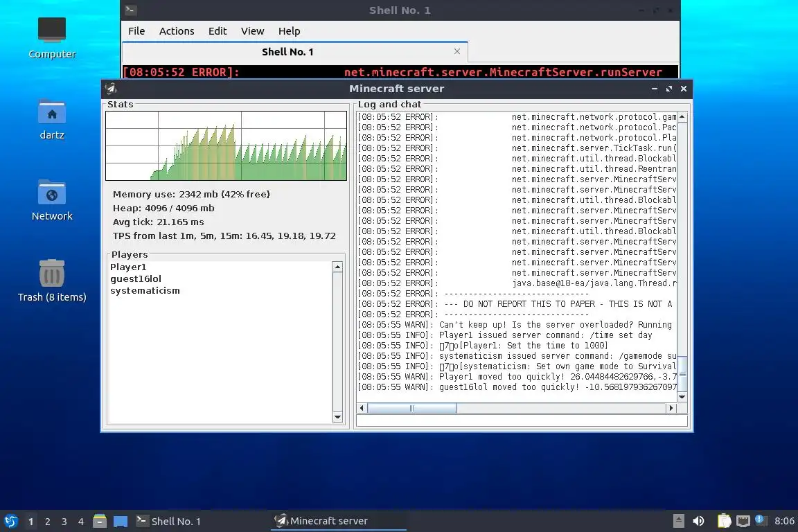Click the 8:06 clock
This screenshot has width=798, height=532.
[784, 521]
